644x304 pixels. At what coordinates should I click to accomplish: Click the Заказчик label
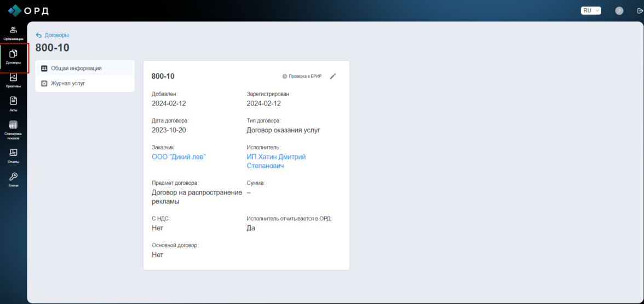click(x=164, y=147)
